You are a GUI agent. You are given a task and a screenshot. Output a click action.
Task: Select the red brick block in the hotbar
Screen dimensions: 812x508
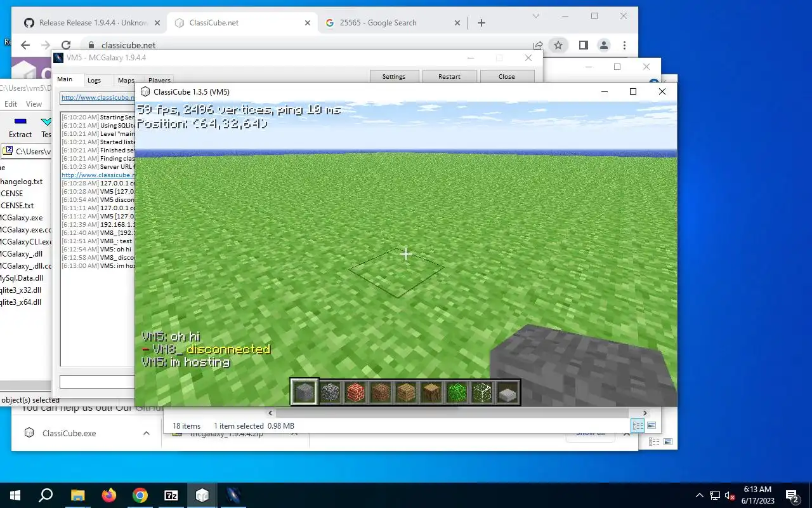(355, 392)
